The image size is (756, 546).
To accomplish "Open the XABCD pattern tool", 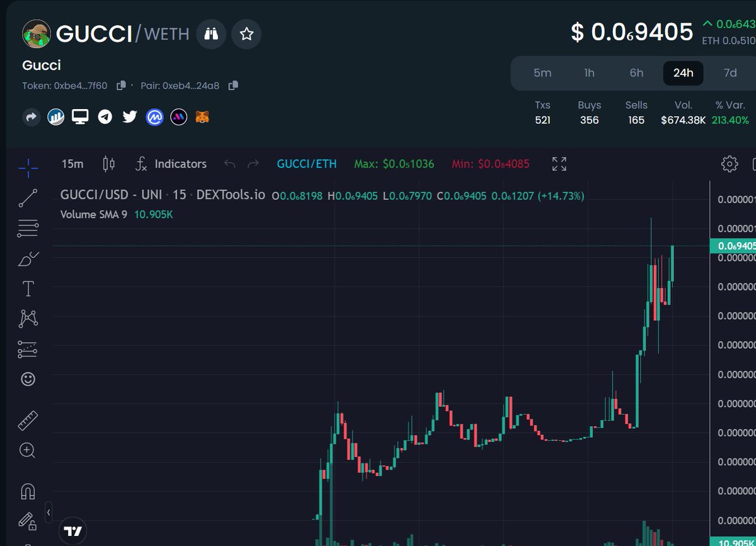I will click(28, 318).
